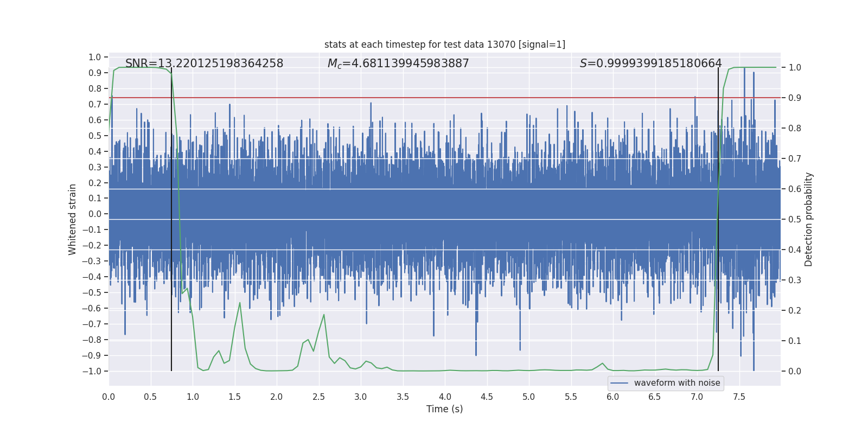Click the plot title mentioning test data 13070
868x434 pixels.
444,44
